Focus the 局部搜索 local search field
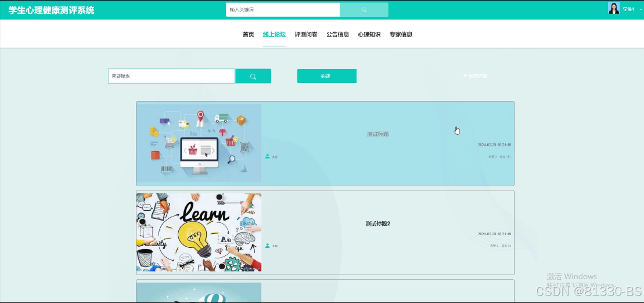 coord(171,77)
